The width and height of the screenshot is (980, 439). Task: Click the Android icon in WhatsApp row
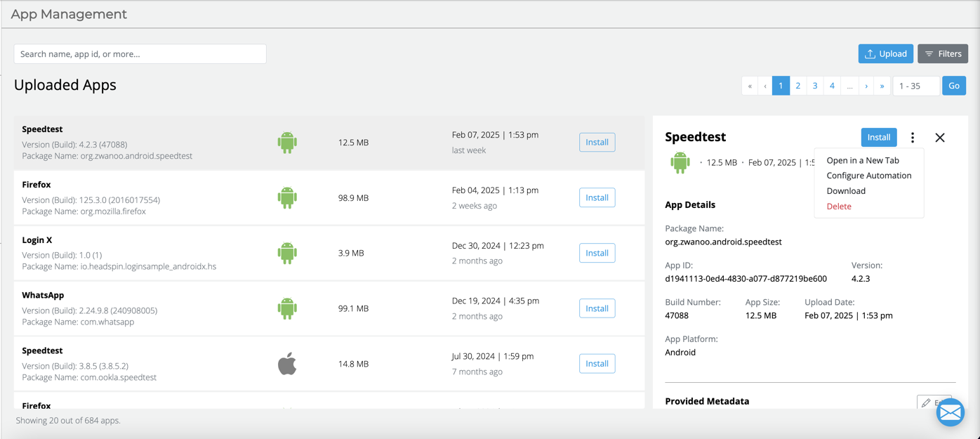(287, 308)
